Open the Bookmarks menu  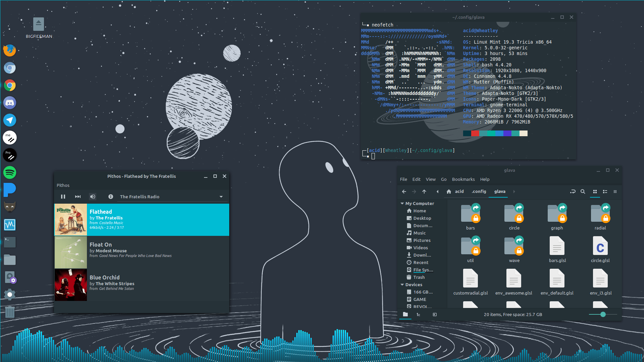(x=463, y=179)
